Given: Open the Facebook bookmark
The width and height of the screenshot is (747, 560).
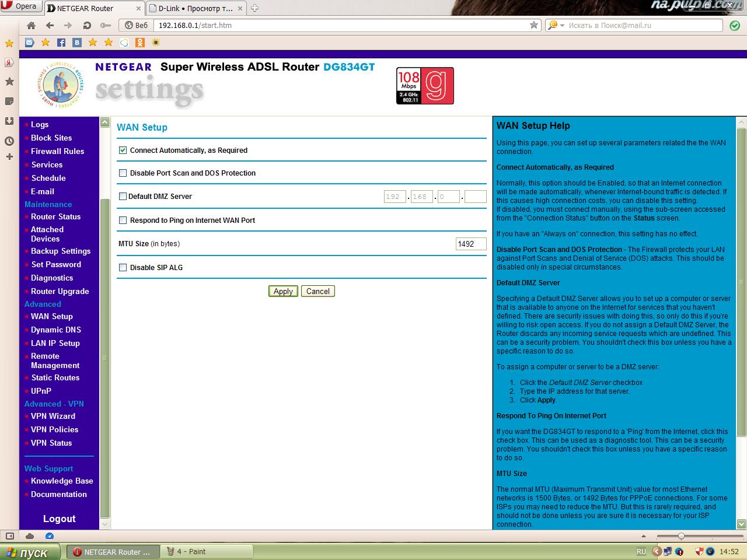Looking at the screenshot, I should 61,43.
